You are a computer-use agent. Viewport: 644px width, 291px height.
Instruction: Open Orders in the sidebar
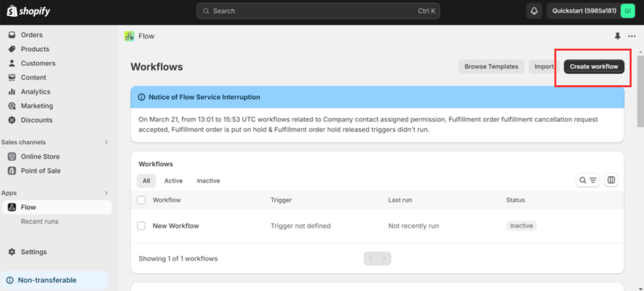[32, 35]
